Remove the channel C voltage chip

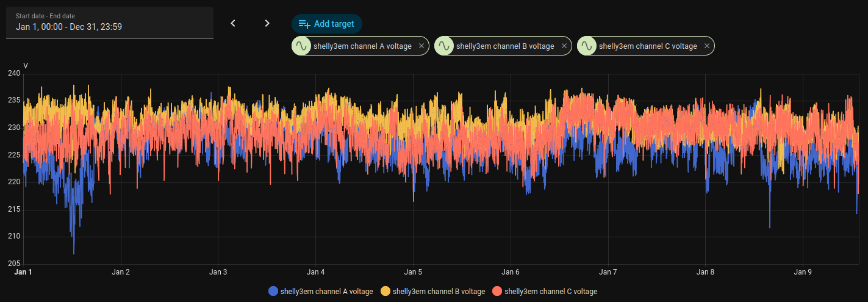pos(707,46)
